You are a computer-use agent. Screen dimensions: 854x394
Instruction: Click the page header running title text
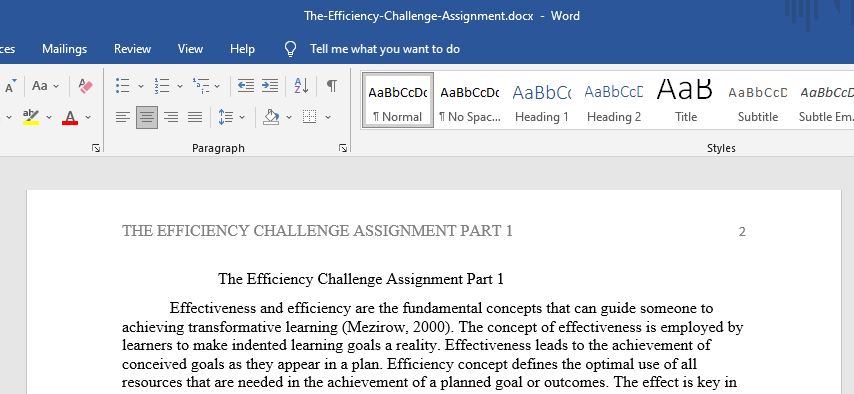318,231
